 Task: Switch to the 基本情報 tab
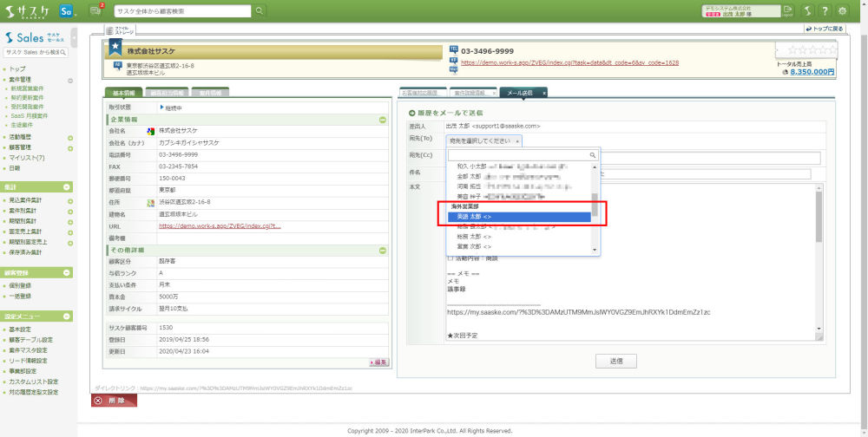(123, 92)
